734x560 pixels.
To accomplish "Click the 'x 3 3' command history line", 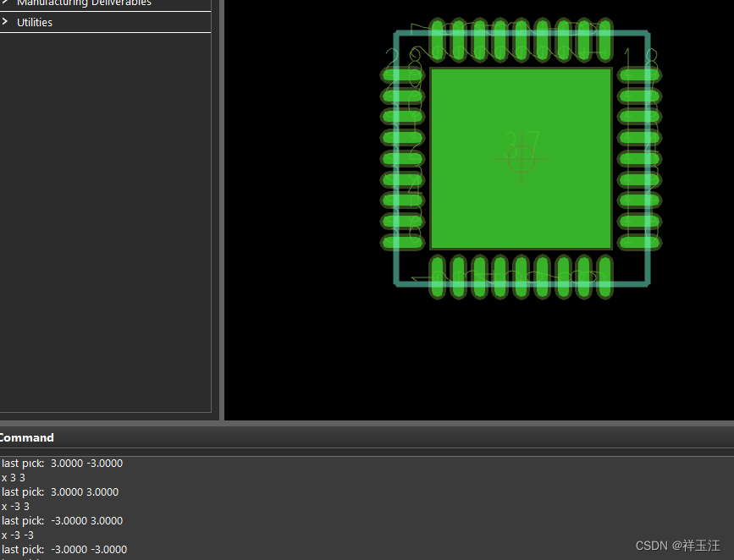I will (14, 478).
